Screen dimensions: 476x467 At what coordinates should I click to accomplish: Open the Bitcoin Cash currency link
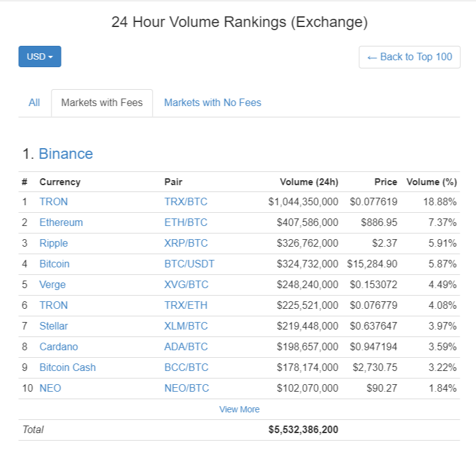tap(68, 367)
